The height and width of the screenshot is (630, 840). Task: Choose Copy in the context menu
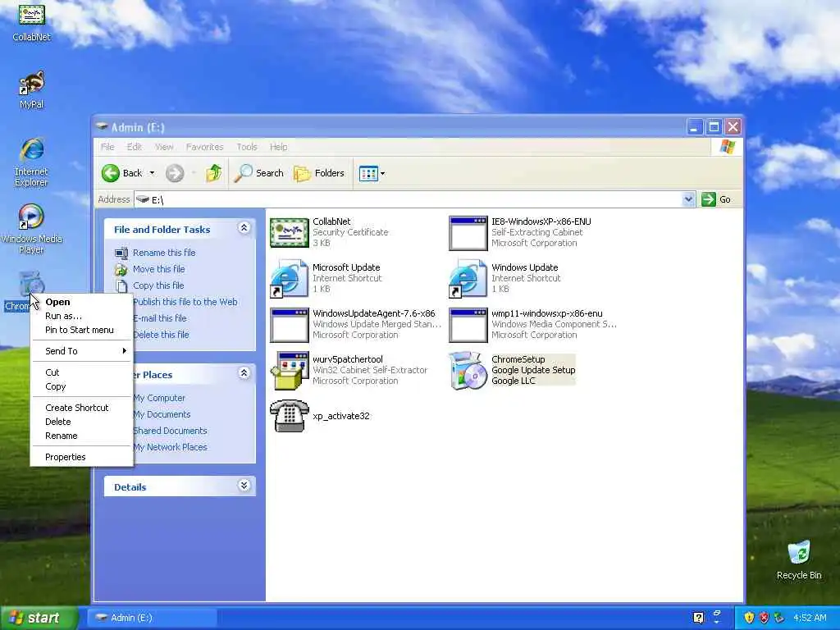click(x=81, y=386)
